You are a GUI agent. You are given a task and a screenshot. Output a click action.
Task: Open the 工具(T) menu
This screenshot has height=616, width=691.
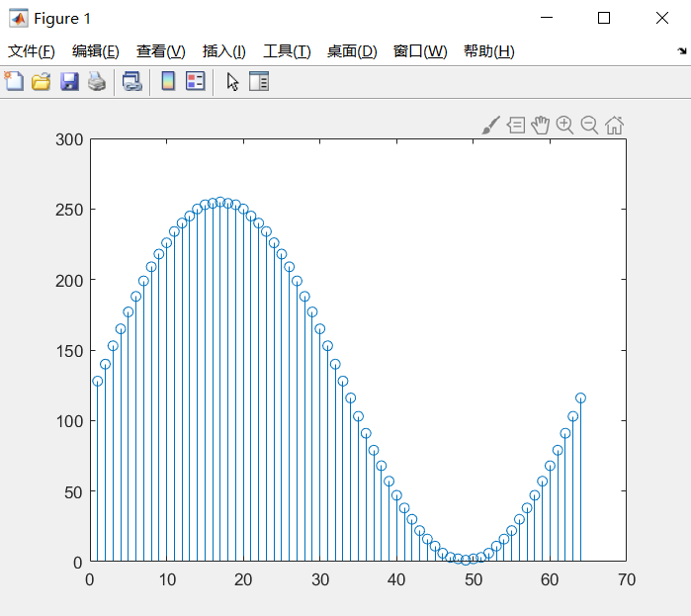[287, 51]
